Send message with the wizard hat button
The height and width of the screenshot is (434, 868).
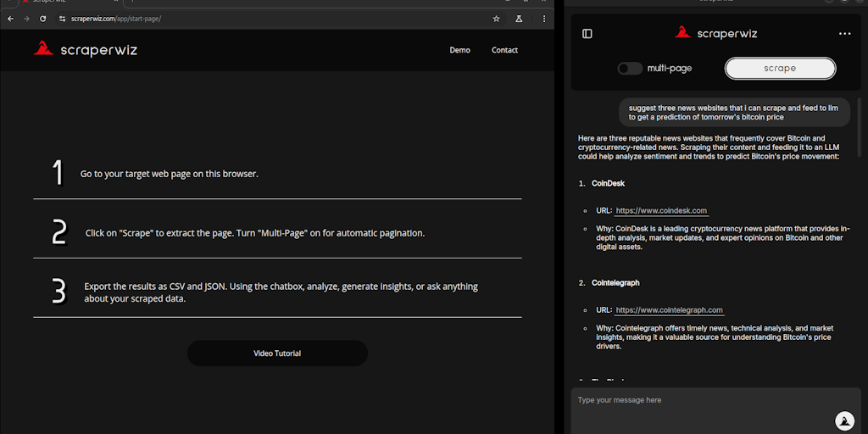[845, 420]
